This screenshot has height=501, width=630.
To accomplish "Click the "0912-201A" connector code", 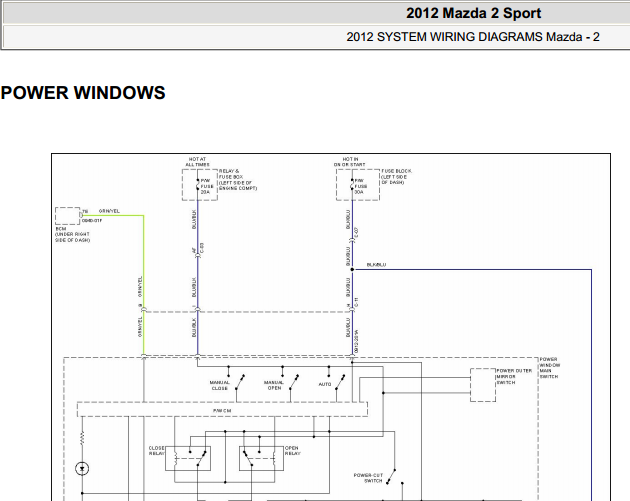I will (x=357, y=341).
